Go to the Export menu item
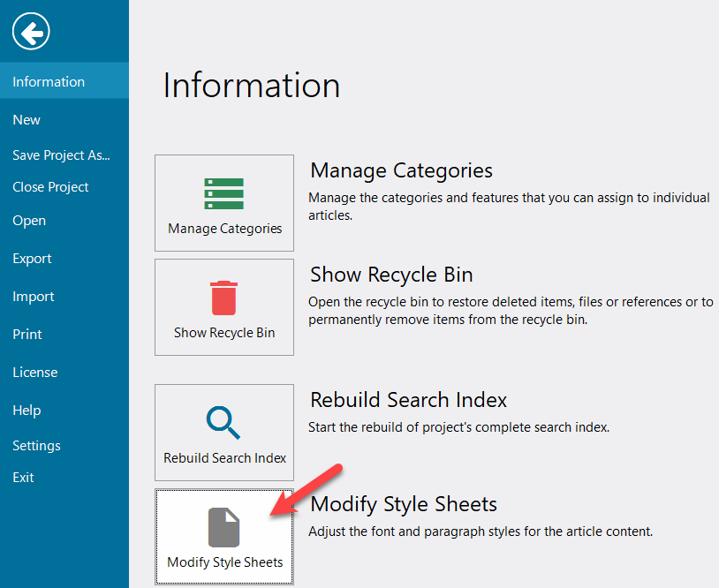The height and width of the screenshot is (588, 719). click(32, 258)
